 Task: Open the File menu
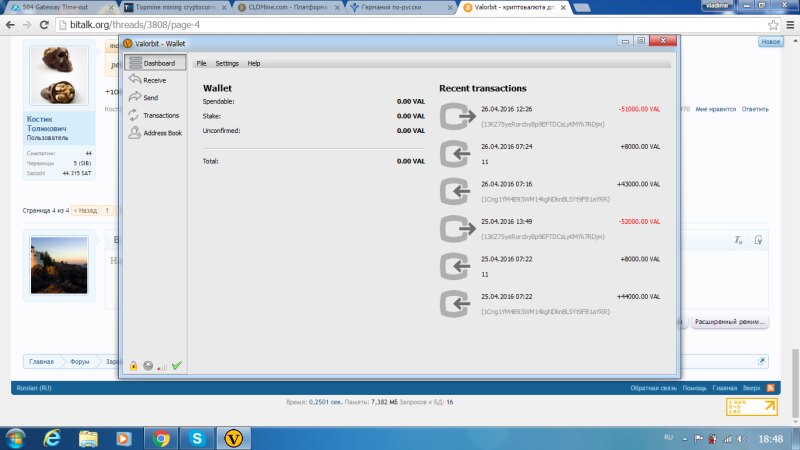pos(201,63)
